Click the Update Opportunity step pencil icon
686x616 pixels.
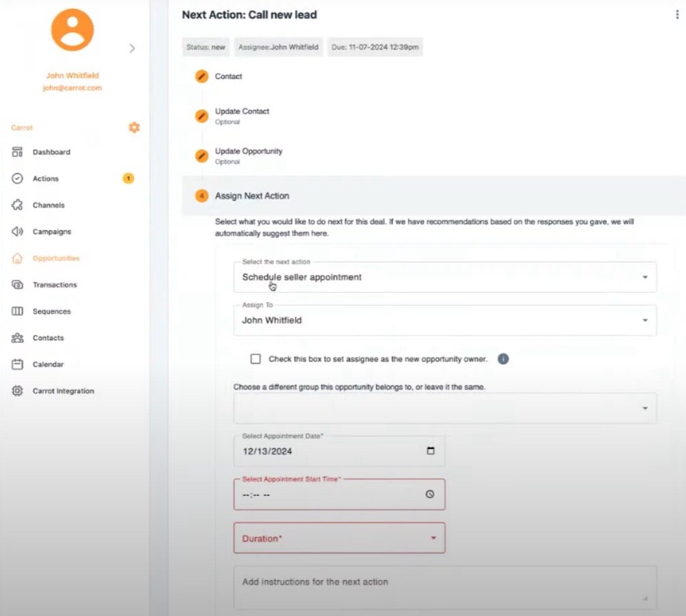[x=201, y=156]
